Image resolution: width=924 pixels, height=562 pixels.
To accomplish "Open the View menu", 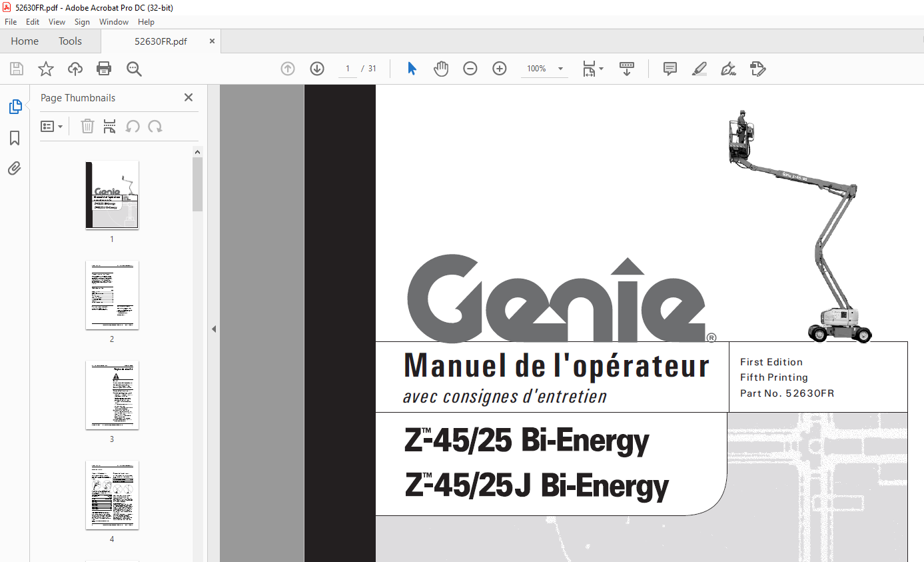I will click(x=57, y=22).
